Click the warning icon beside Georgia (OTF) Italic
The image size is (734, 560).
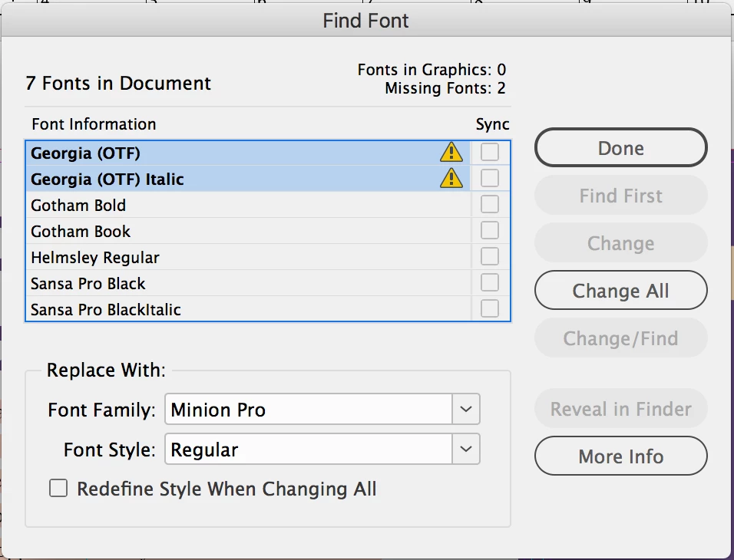(x=451, y=178)
